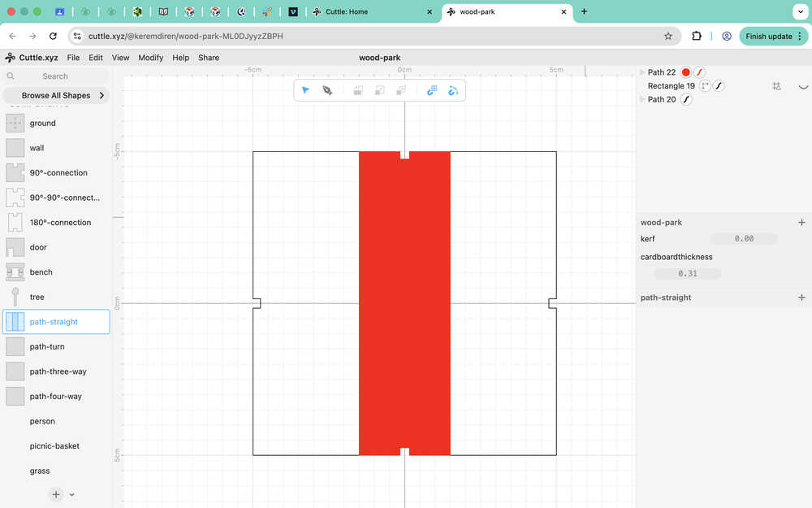The height and width of the screenshot is (508, 812).
Task: Click Rectangle 19 dimensions modifier icon
Action: [x=705, y=86]
